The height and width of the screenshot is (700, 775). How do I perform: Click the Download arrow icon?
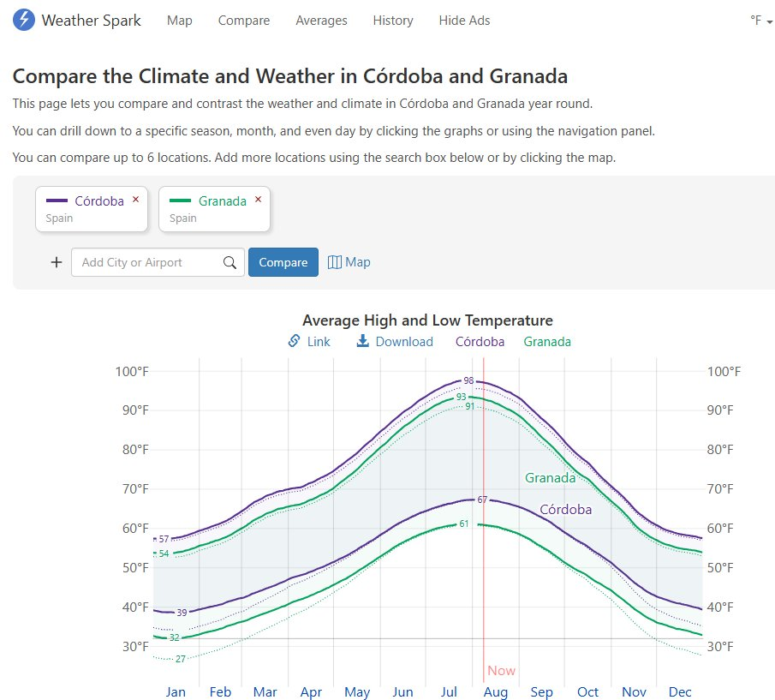click(362, 341)
